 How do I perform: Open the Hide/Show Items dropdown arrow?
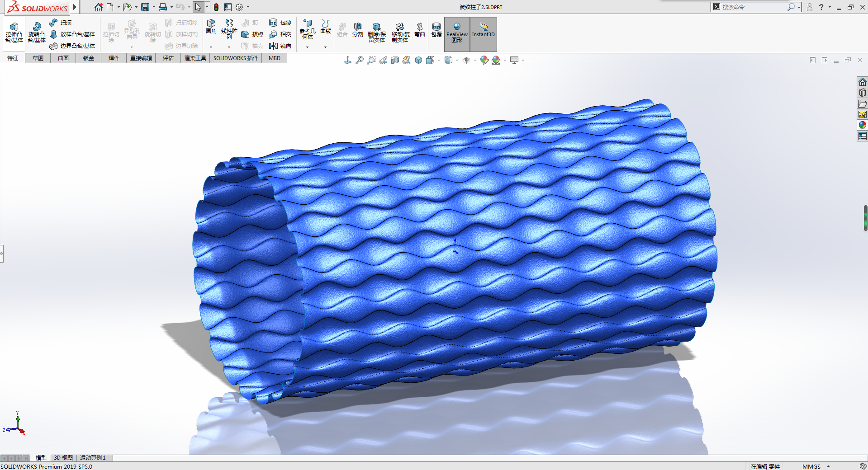[475, 60]
